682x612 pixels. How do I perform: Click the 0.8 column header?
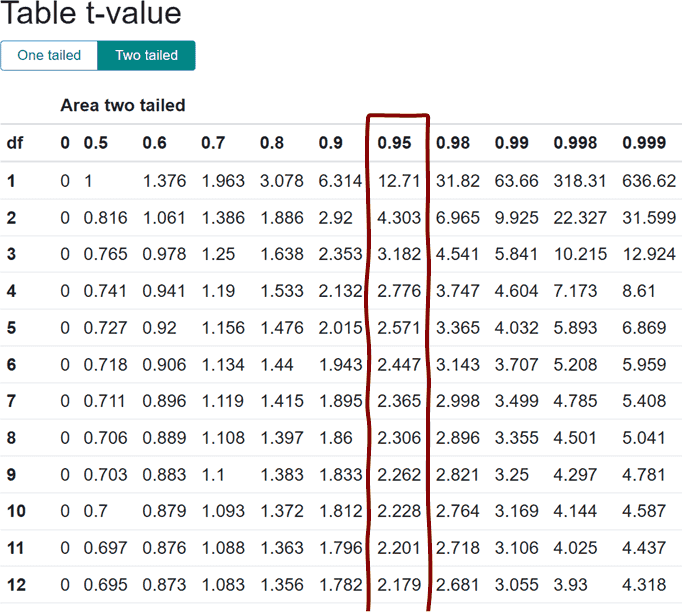tap(272, 143)
